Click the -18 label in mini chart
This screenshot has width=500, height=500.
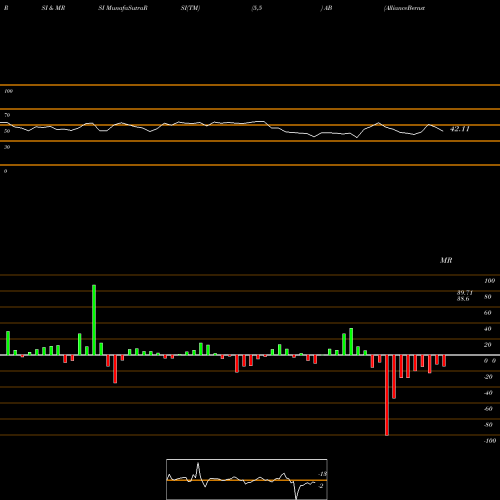pos(323,474)
